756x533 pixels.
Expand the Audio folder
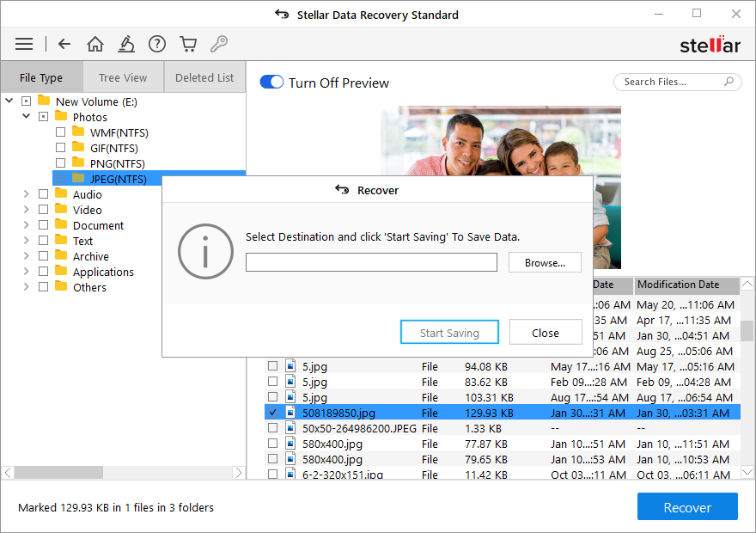click(x=26, y=193)
